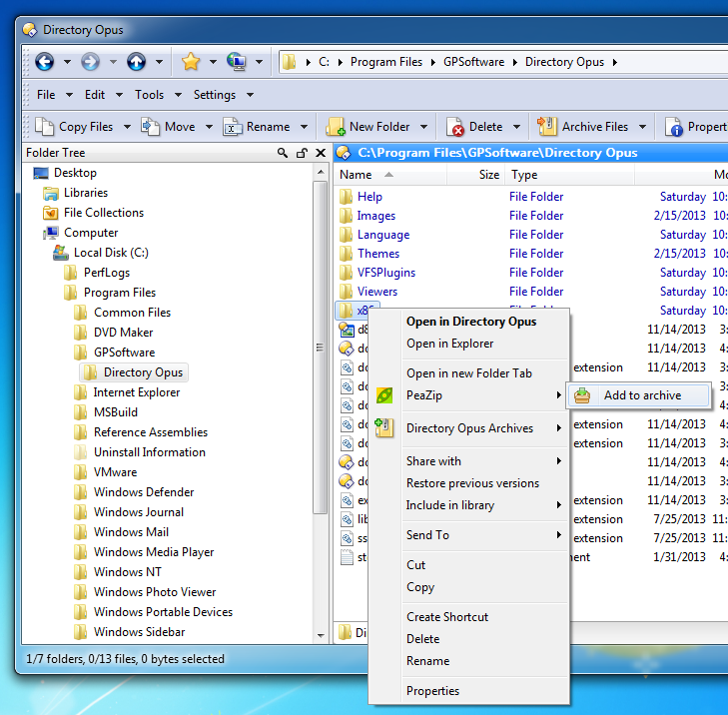Click the Folder Tree vertical scrollbar thumb

click(x=320, y=348)
